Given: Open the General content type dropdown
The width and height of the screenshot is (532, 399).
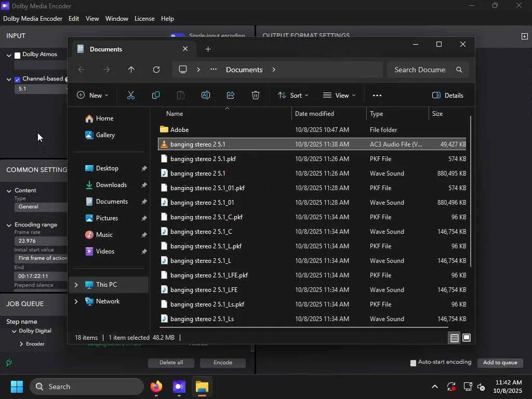Looking at the screenshot, I should 41,207.
